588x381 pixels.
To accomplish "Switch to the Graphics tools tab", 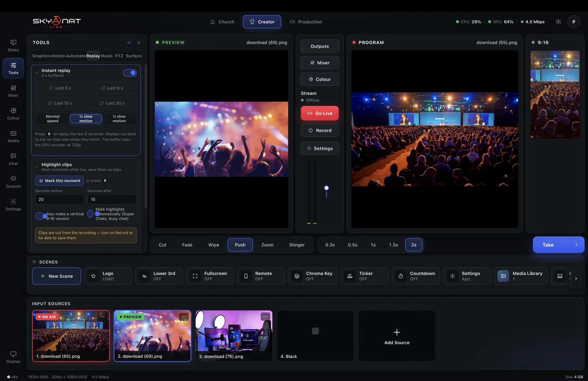I will click(x=41, y=56).
